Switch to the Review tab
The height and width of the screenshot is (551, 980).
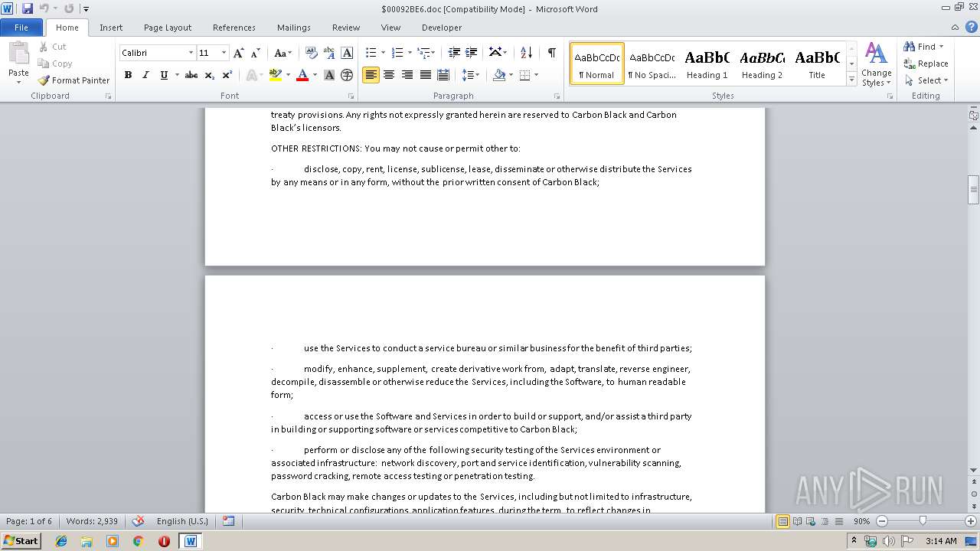346,28
